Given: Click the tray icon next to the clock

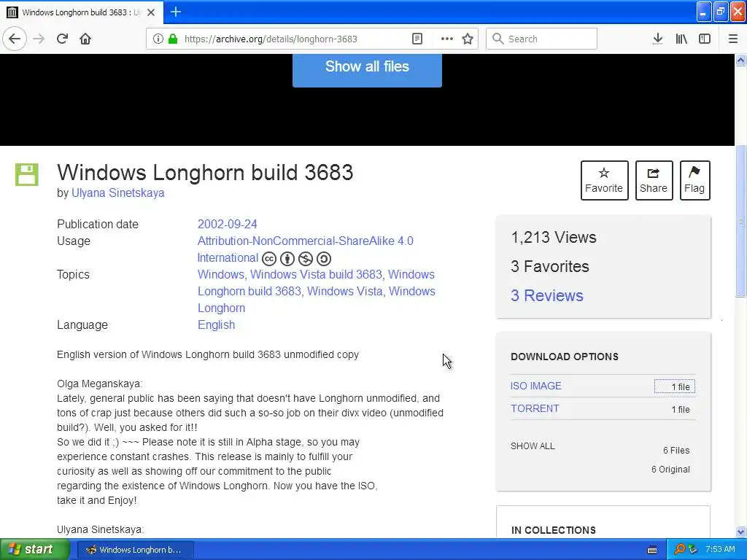Looking at the screenshot, I should tap(693, 550).
